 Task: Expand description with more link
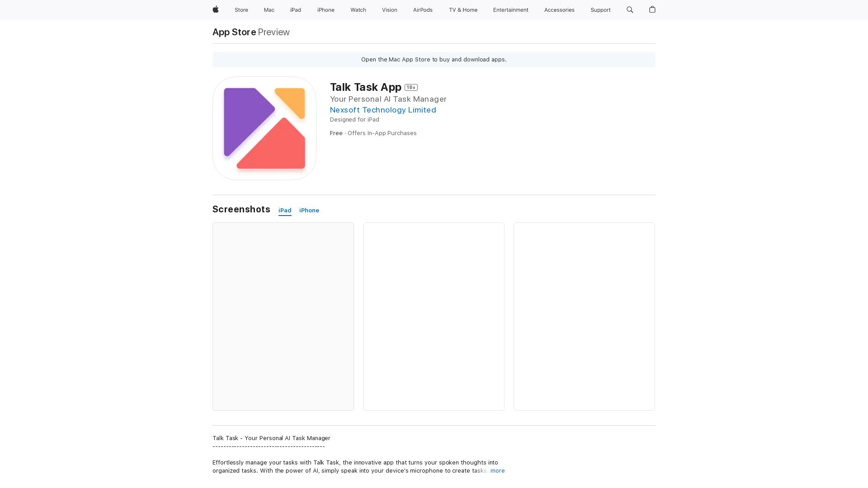pyautogui.click(x=497, y=471)
